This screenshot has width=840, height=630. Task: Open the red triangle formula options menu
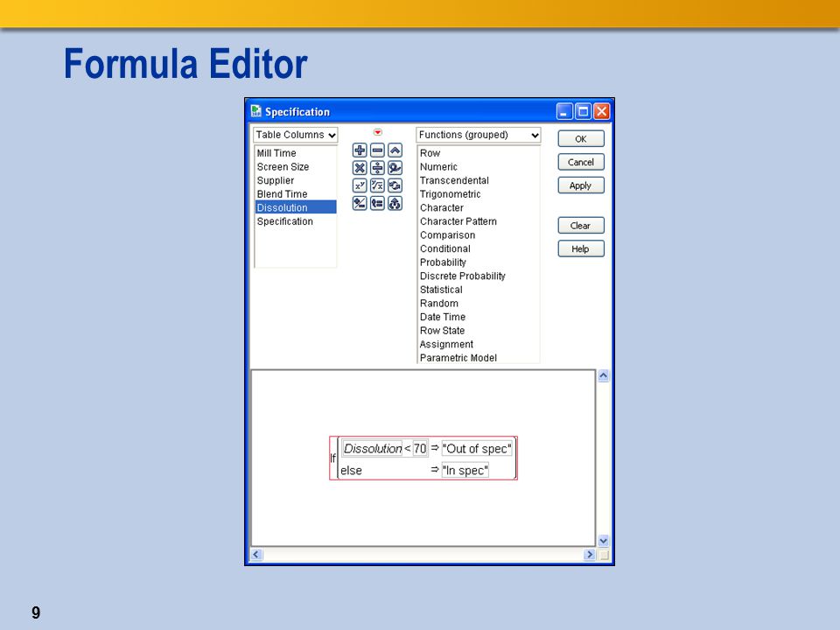pyautogui.click(x=378, y=132)
